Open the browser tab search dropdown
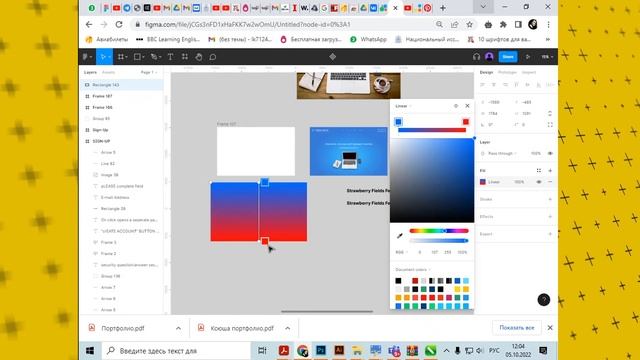 pos(483,7)
